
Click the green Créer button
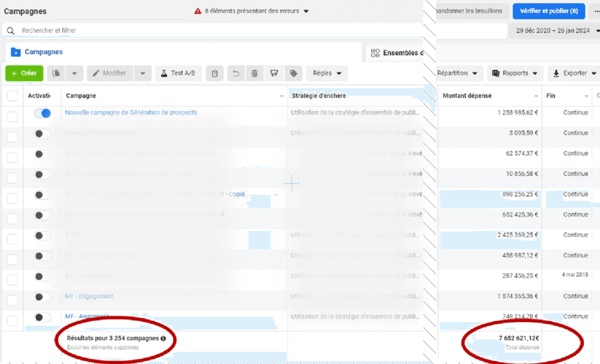coord(24,73)
